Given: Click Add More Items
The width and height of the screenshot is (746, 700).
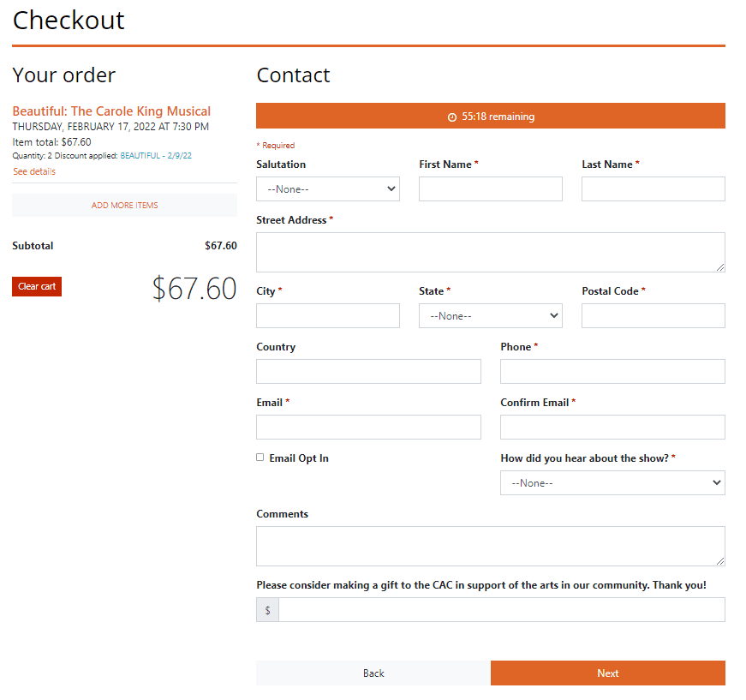Looking at the screenshot, I should click(x=125, y=205).
